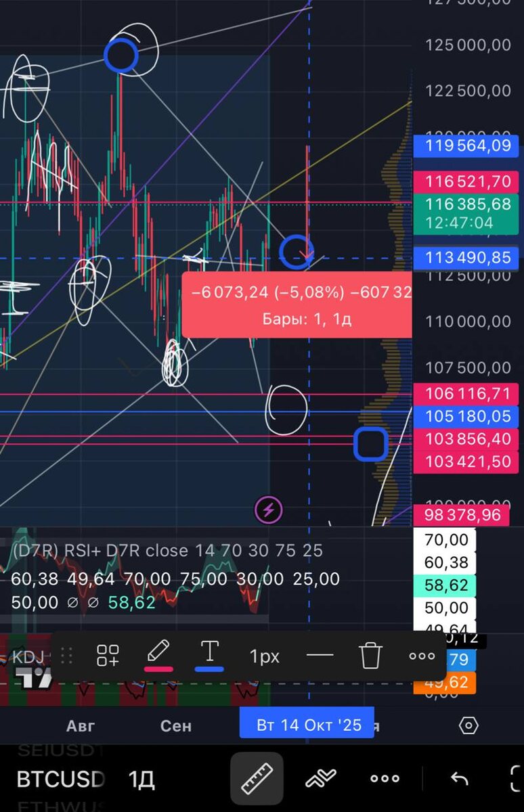Image resolution: width=524 pixels, height=812 pixels.
Task: Select the 116 385,68 current price label
Action: click(465, 212)
